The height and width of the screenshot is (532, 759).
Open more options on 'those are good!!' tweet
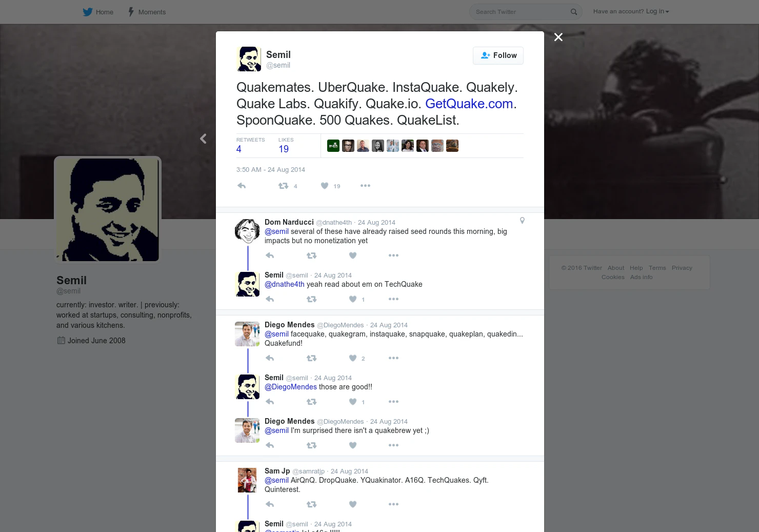tap(393, 402)
